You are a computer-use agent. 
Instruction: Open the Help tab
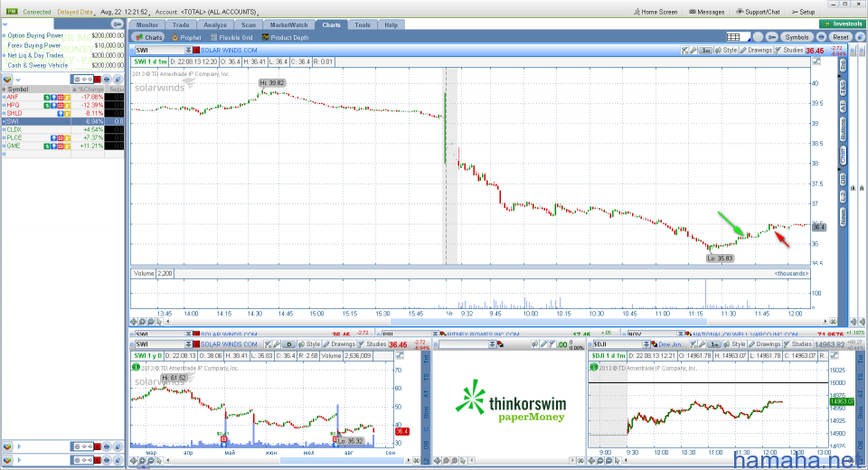[x=392, y=25]
